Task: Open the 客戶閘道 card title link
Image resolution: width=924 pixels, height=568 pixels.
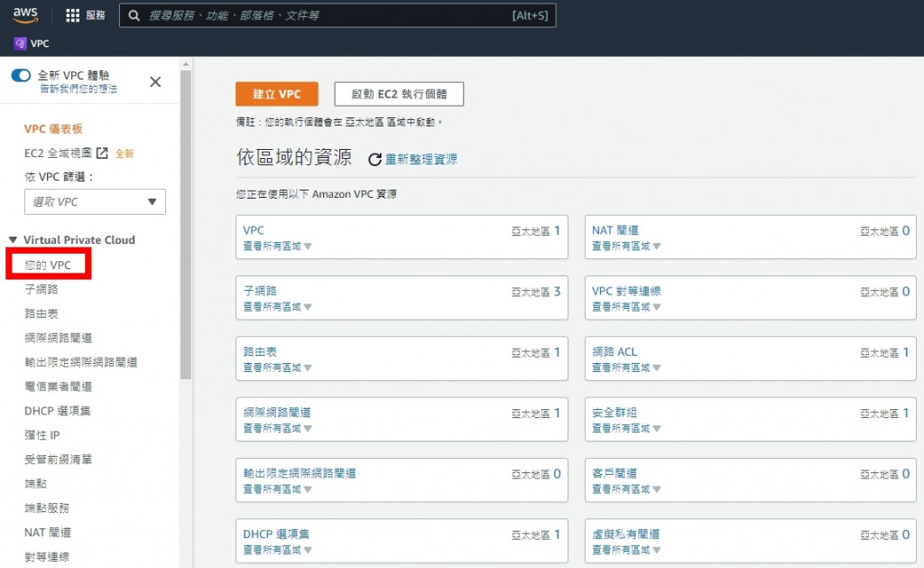Action: click(x=614, y=473)
